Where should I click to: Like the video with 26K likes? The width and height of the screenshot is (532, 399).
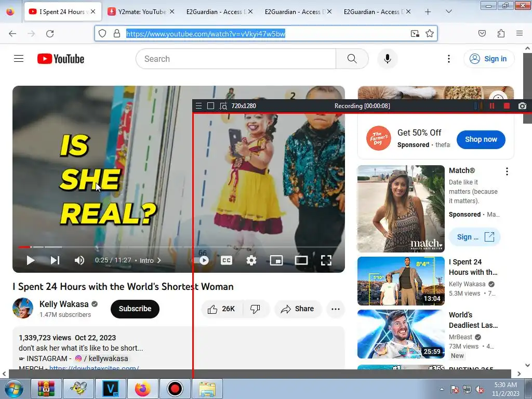[x=222, y=309]
